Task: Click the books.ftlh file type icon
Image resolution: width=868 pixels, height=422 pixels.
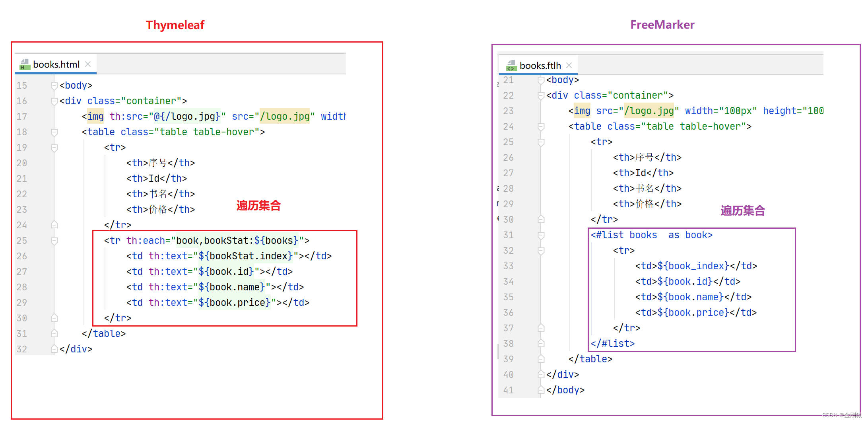Action: tap(511, 66)
